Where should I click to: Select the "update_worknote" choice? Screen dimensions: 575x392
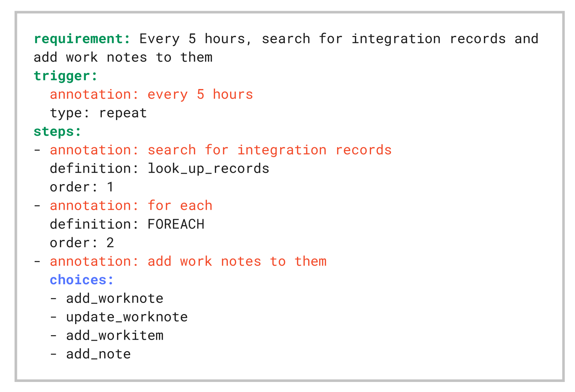pos(127,317)
